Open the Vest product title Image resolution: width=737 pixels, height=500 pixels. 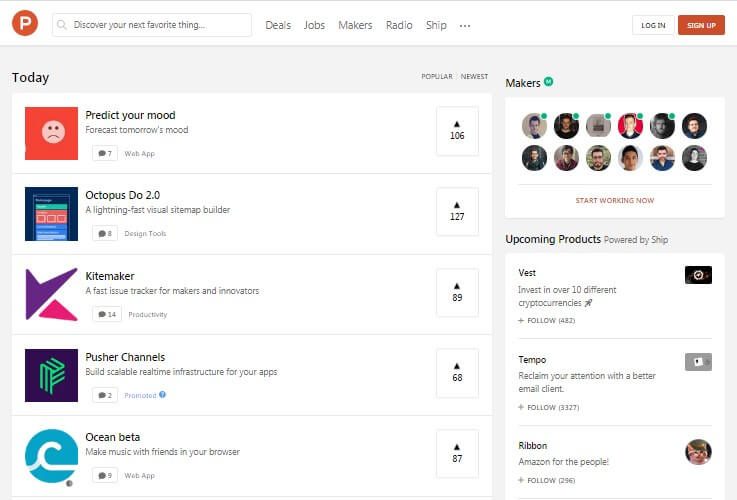pos(527,273)
